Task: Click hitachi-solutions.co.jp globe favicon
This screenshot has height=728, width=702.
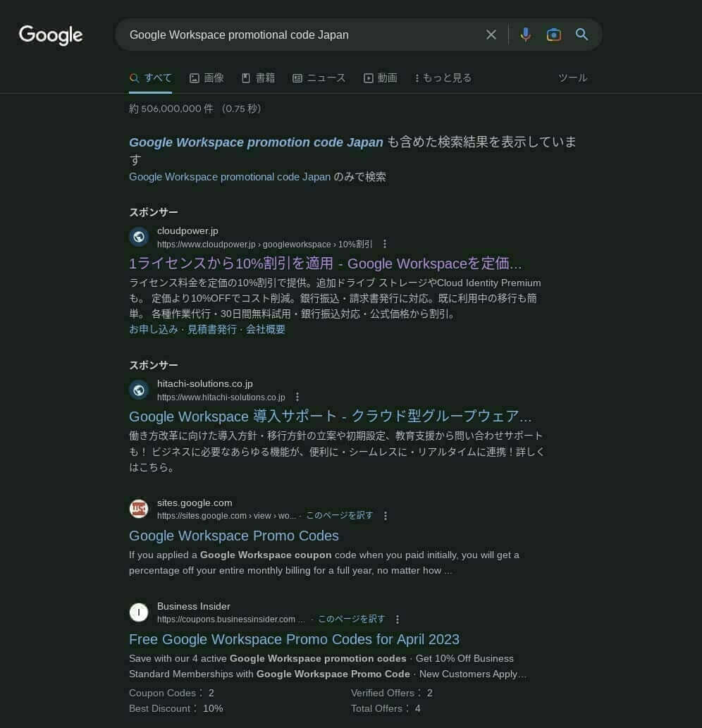Action: pyautogui.click(x=139, y=390)
